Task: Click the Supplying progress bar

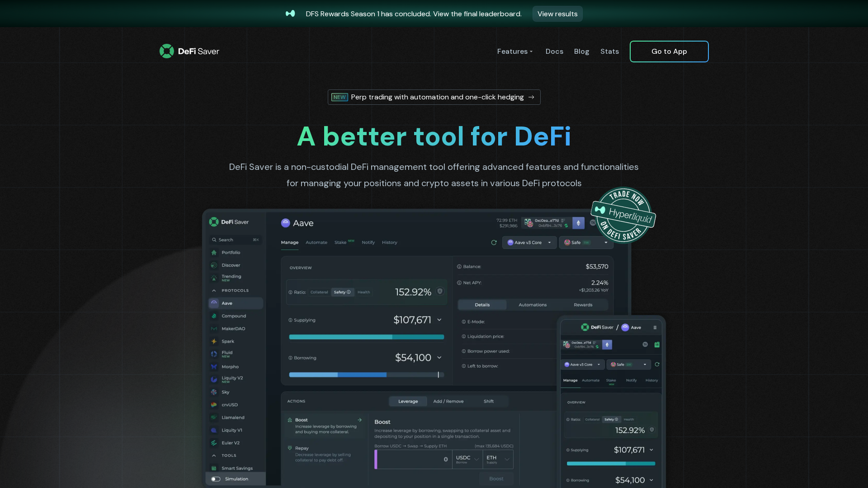Action: pyautogui.click(x=367, y=337)
